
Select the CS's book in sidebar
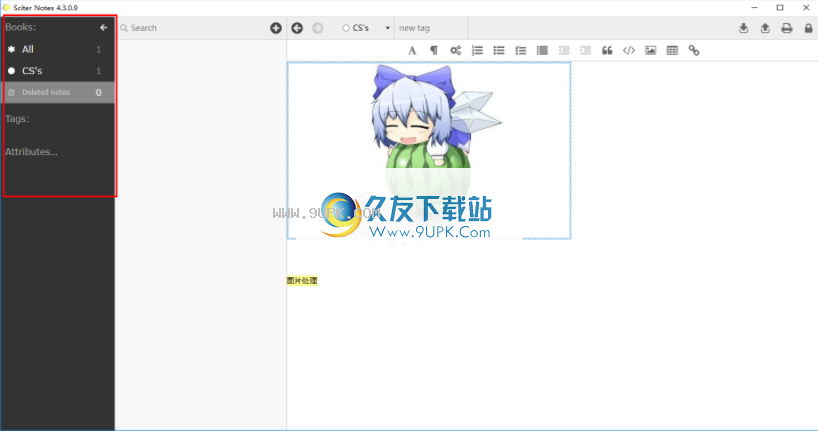click(x=58, y=70)
